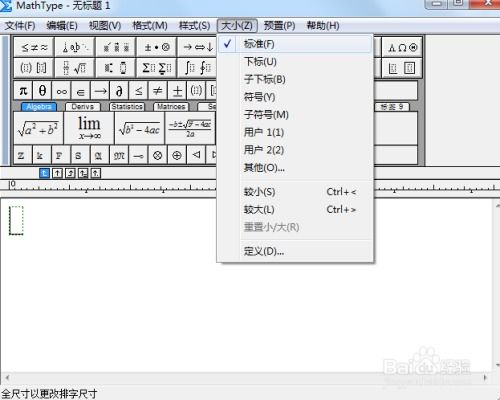Open the spaces and ellipses palette
Viewport: 500px width, 400px height.
[75, 47]
